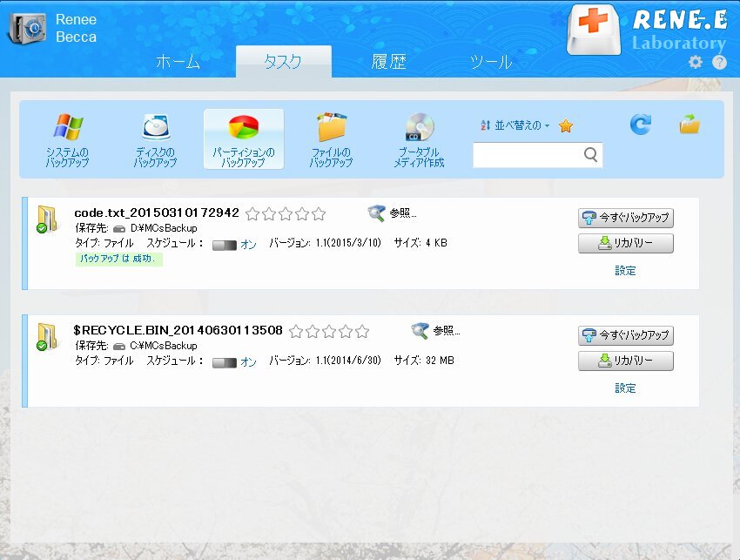Screen dimensions: 740x560
Task: Click the search magnifier icon
Action: click(x=591, y=154)
